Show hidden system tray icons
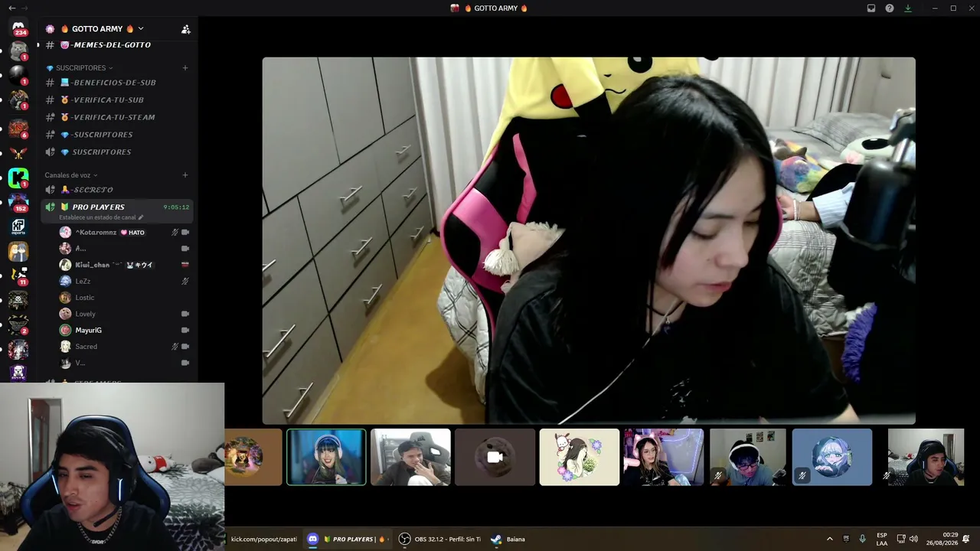The height and width of the screenshot is (551, 980). [829, 540]
